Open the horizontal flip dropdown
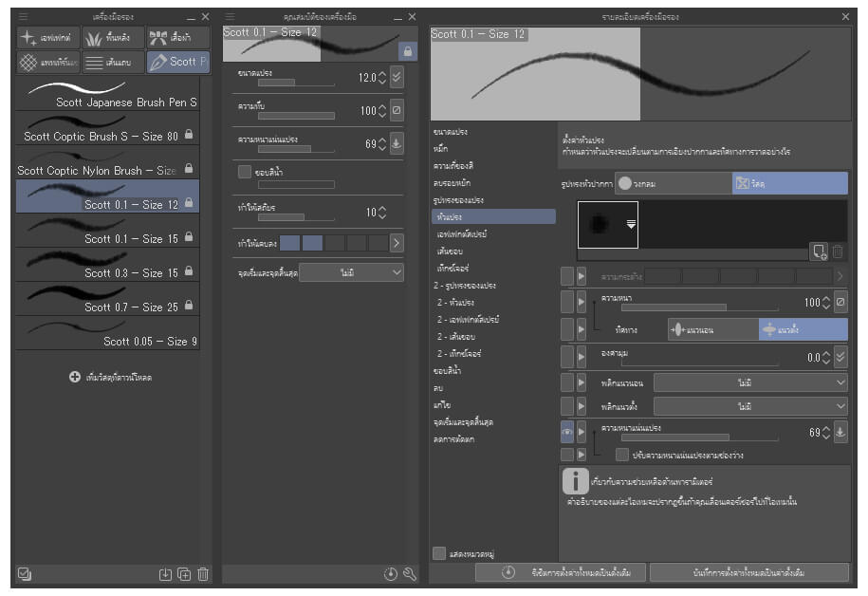 749,382
